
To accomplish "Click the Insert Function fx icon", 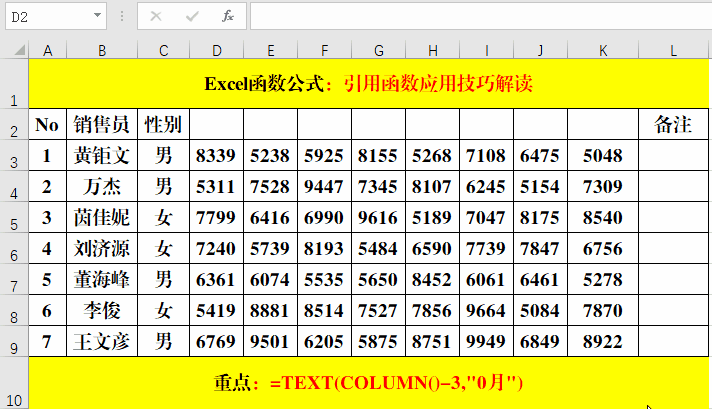I will click(x=228, y=16).
